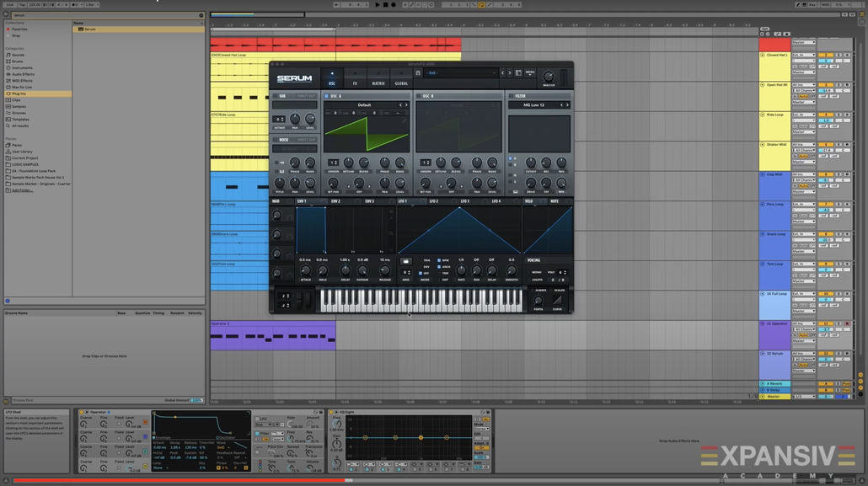Enable the NOISE oscillator
The image size is (868, 486).
point(276,140)
